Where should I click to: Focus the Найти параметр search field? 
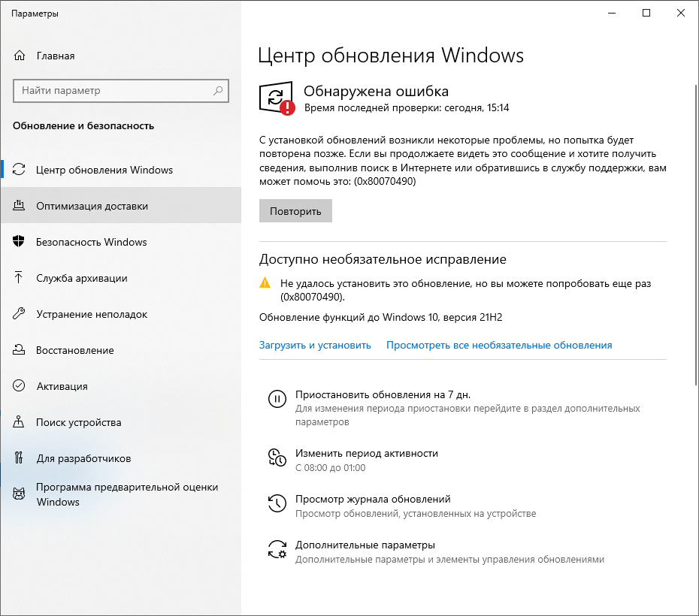121,91
